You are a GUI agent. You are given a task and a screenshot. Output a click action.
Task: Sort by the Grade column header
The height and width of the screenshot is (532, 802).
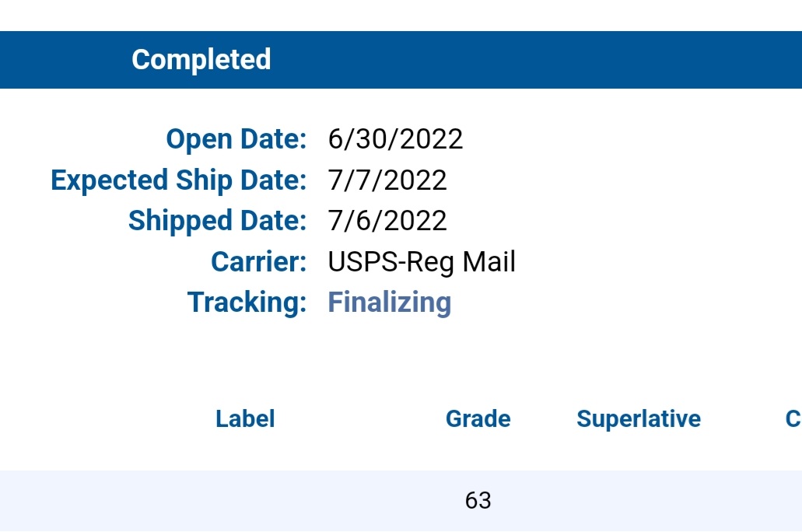pyautogui.click(x=478, y=419)
